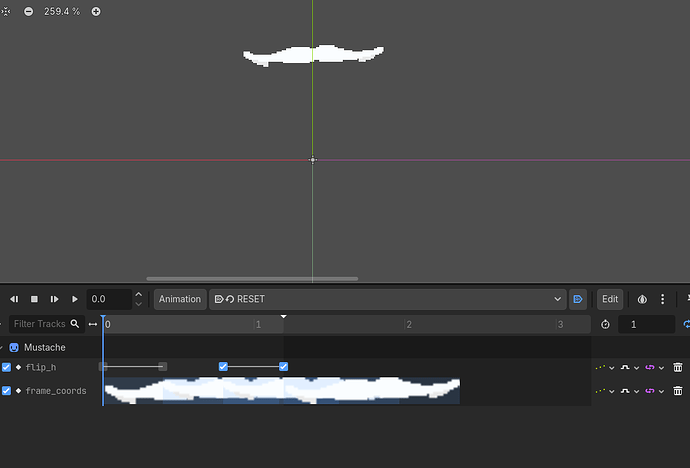690x468 pixels.
Task: Open flip_h interpolation mode dropdown
Action: [630, 367]
